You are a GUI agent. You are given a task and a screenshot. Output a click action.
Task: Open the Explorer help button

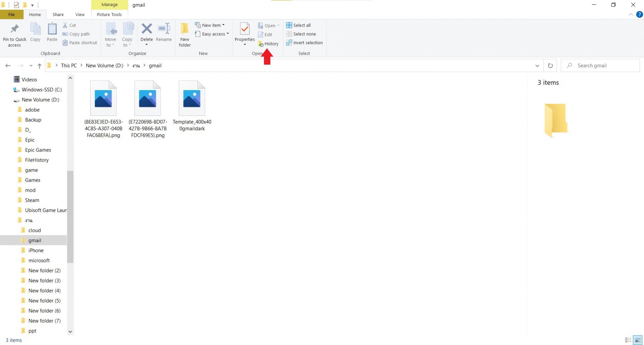(x=639, y=14)
